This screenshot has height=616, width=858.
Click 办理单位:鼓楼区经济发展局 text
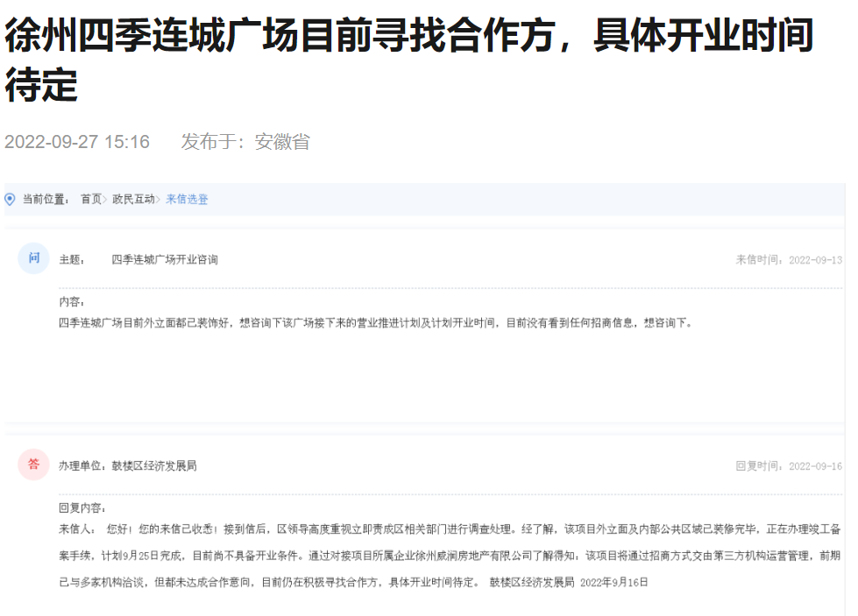click(x=127, y=466)
